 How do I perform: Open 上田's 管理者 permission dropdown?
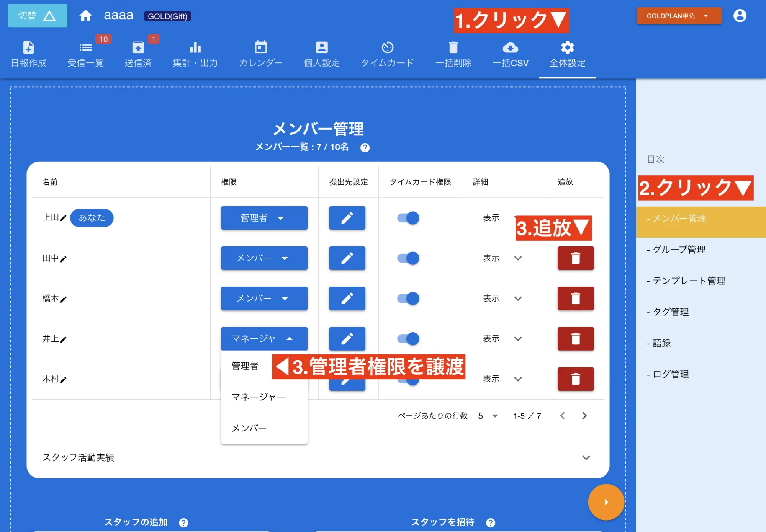(x=264, y=218)
